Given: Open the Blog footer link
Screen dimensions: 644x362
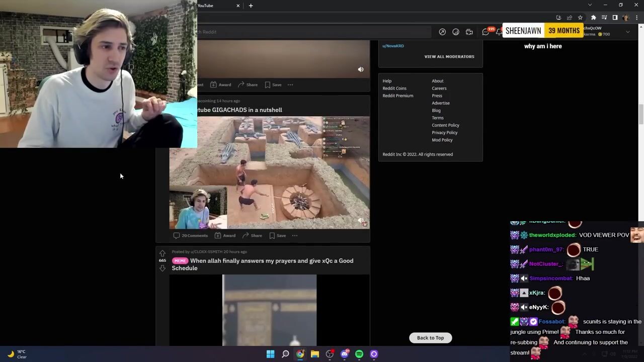Looking at the screenshot, I should click(436, 111).
